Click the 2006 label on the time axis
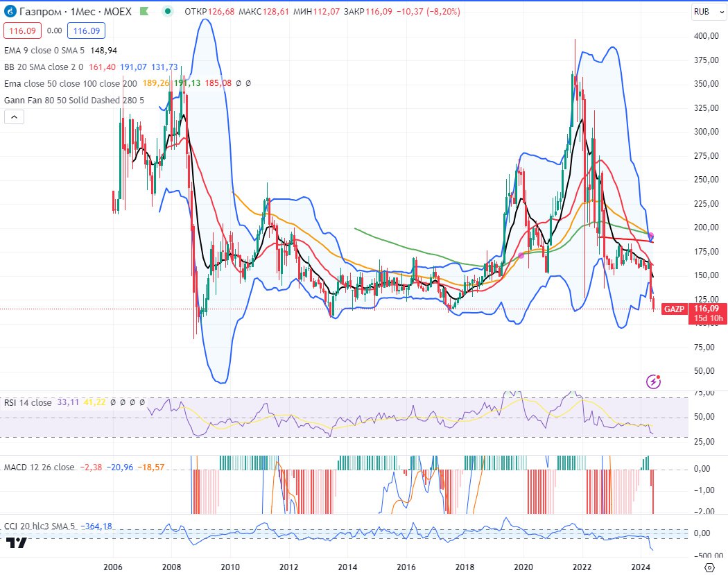This screenshot has height=575, width=728. coord(113,567)
